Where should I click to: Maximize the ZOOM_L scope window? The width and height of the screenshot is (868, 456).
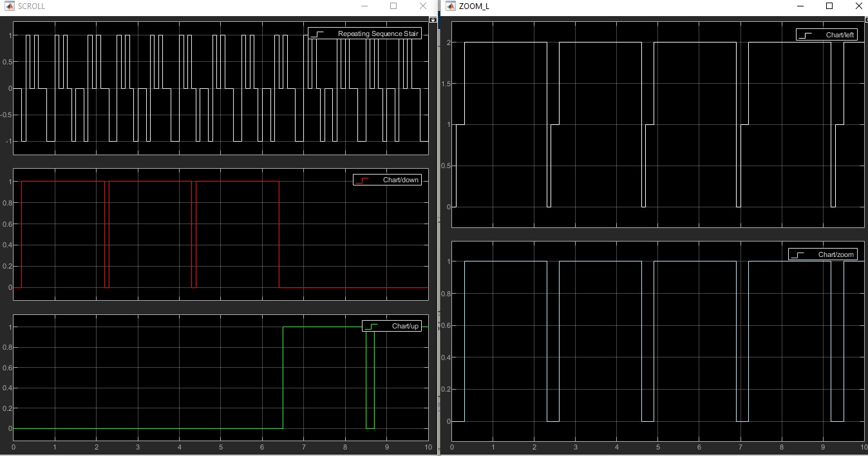(829, 6)
